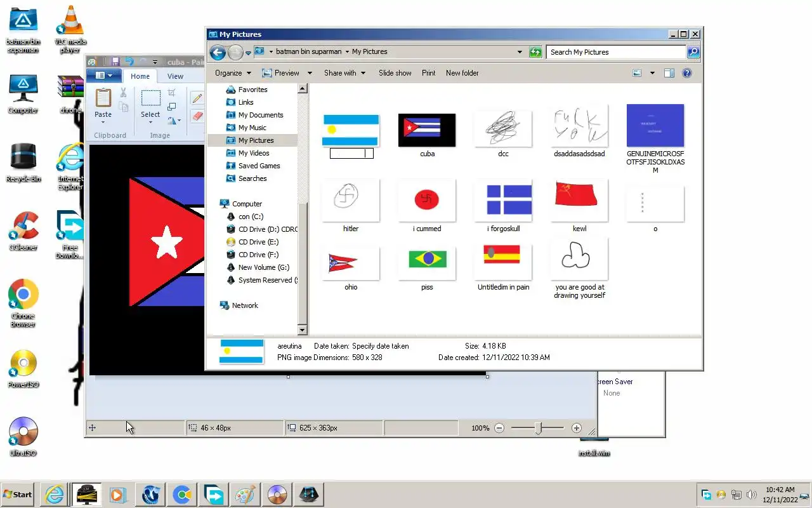Select My Music in navigation pane

252,128
